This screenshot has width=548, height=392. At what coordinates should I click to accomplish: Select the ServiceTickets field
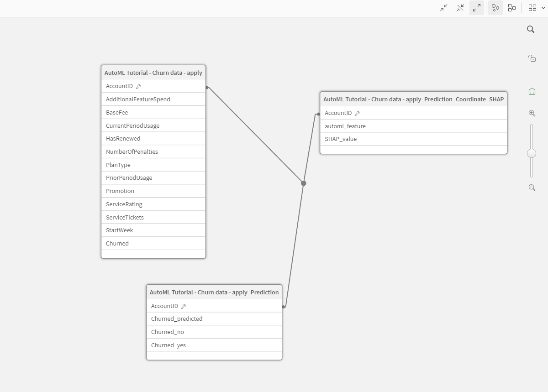pos(153,217)
